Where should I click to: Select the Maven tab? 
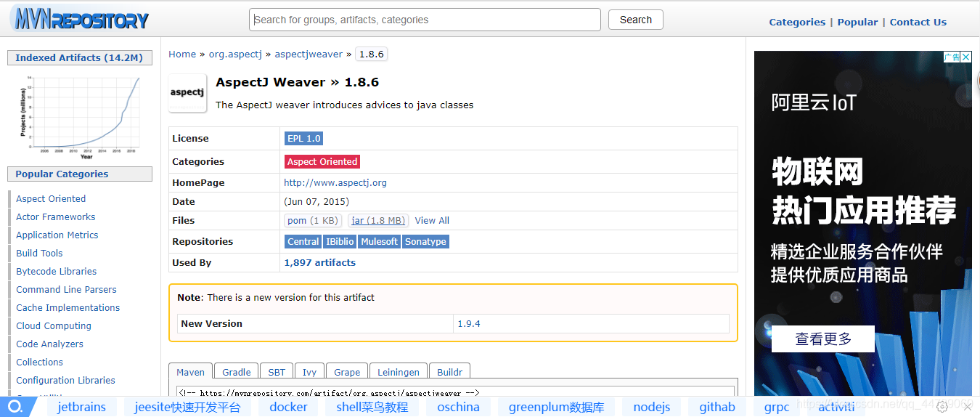(191, 371)
